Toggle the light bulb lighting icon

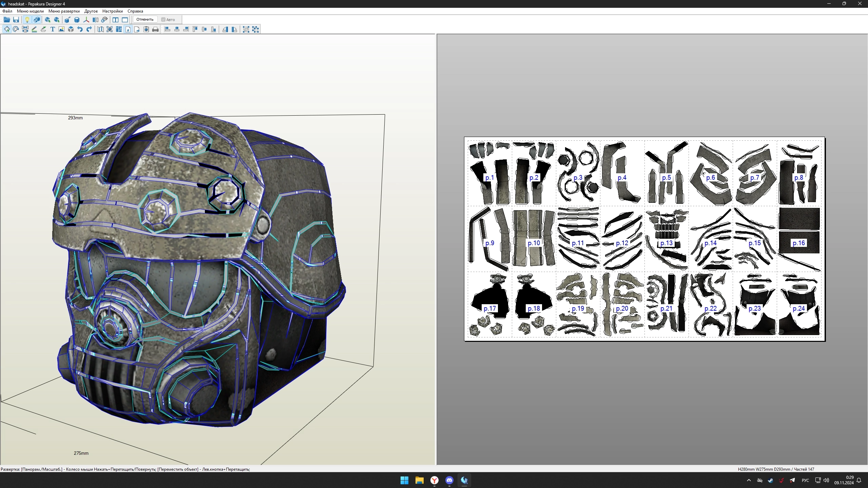(x=27, y=20)
